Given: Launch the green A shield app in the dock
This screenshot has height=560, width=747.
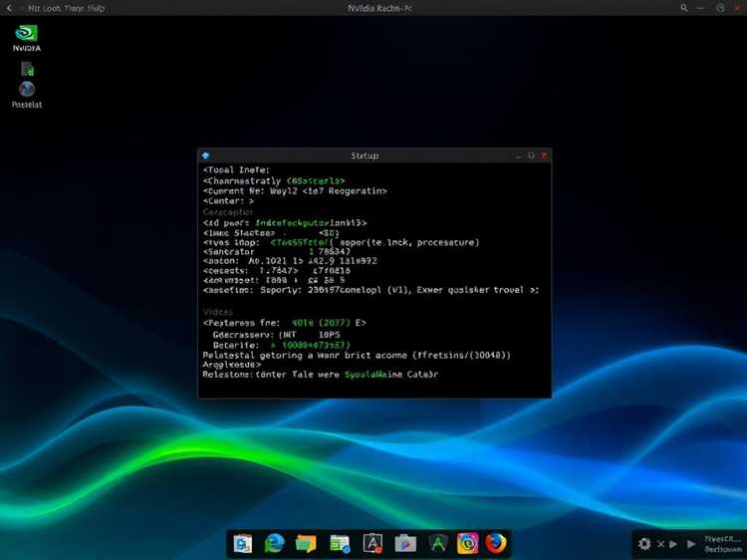Looking at the screenshot, I should [x=438, y=544].
